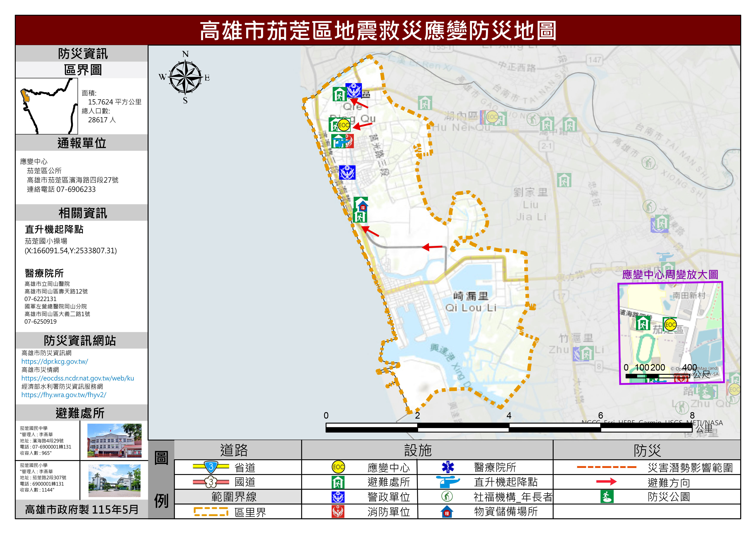Click the bright yellow EOC marker on main map
The height and width of the screenshot is (534, 756).
(x=344, y=125)
